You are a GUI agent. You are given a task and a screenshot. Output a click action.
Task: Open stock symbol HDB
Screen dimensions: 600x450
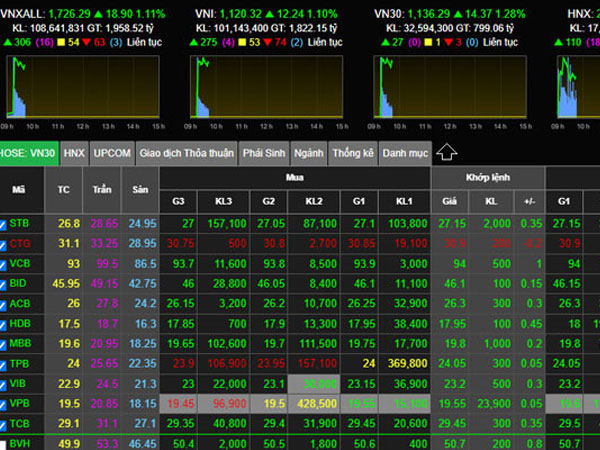point(20,323)
